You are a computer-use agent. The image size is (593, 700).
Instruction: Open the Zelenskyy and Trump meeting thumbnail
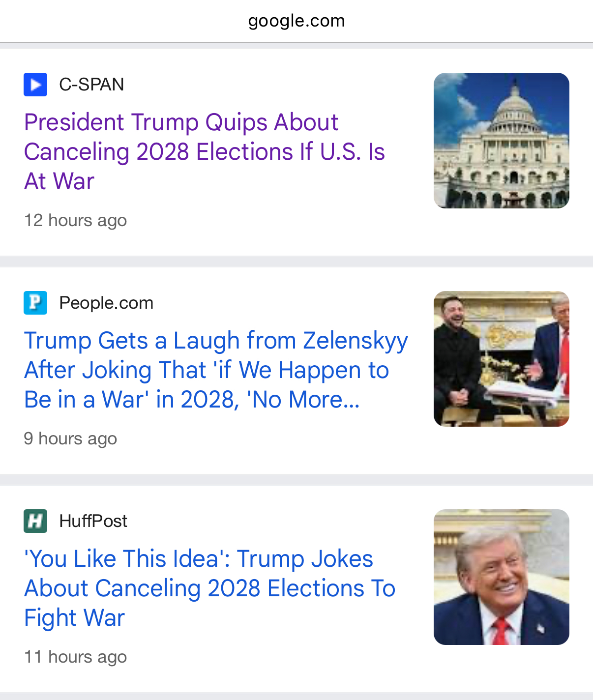(x=501, y=359)
